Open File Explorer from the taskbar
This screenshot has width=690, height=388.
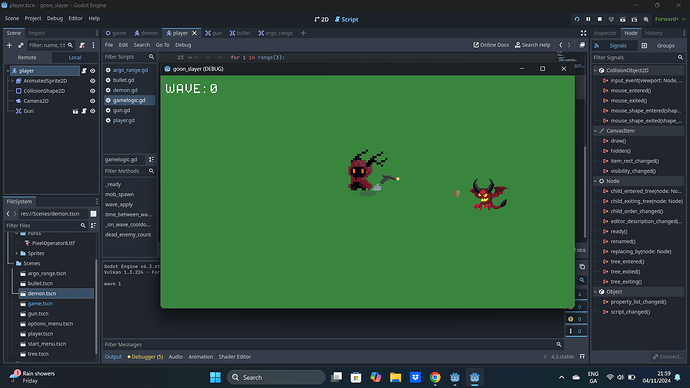[395, 377]
